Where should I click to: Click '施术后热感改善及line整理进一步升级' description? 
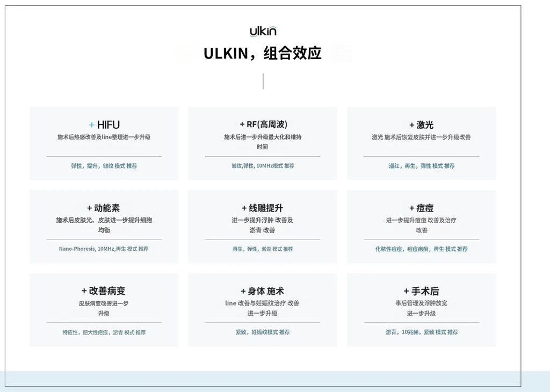[104, 137]
